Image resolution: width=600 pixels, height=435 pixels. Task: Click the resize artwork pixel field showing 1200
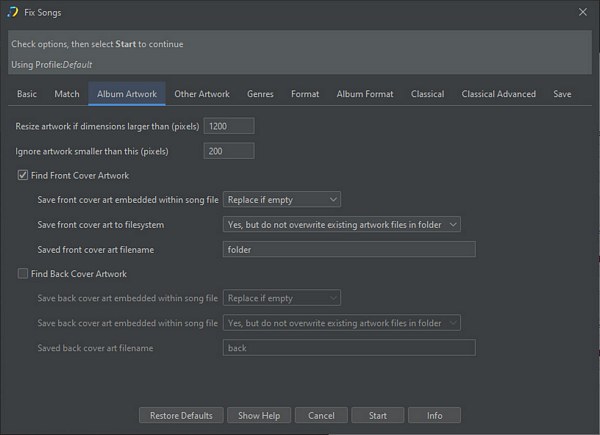click(228, 127)
